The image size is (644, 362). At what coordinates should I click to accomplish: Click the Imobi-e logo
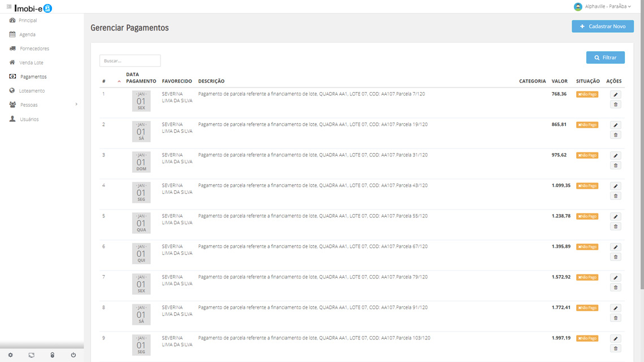tap(33, 8)
